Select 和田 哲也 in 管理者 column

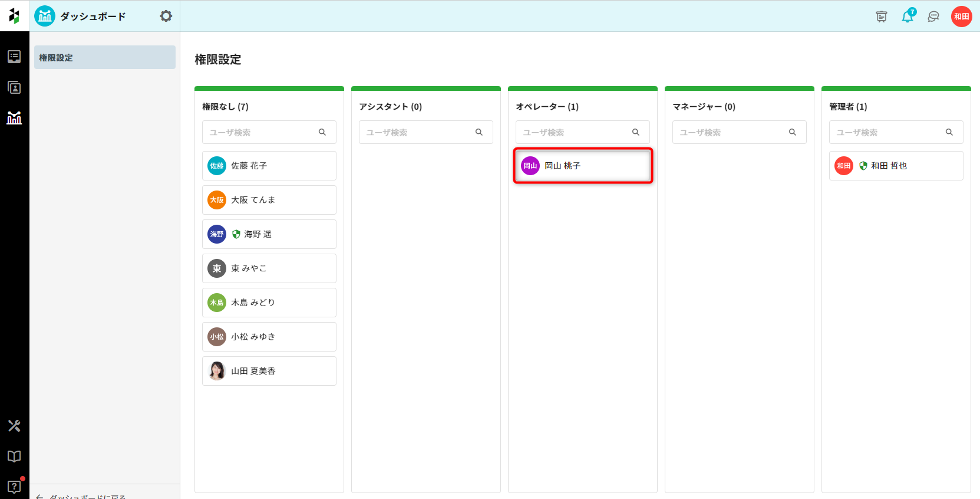896,166
